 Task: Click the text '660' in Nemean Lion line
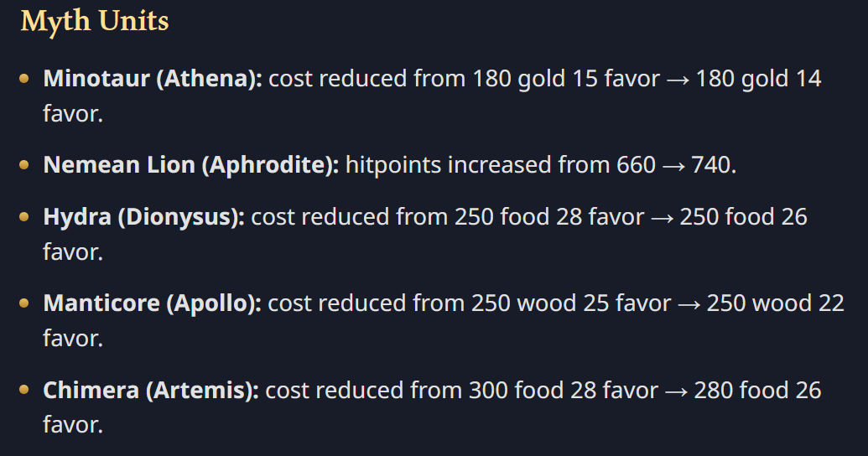click(636, 164)
